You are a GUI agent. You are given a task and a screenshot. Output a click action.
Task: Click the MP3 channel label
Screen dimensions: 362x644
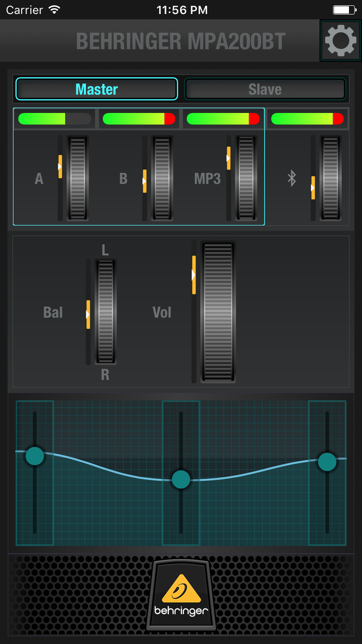point(208,179)
